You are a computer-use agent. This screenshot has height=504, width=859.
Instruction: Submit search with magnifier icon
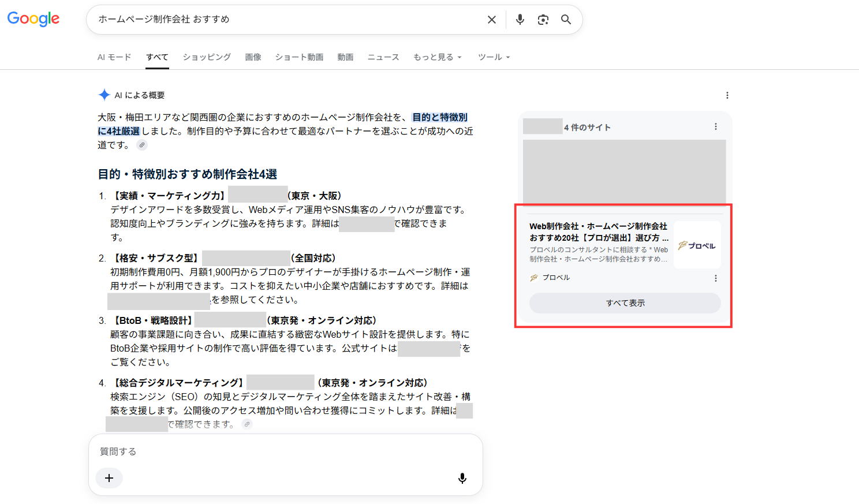click(x=566, y=20)
